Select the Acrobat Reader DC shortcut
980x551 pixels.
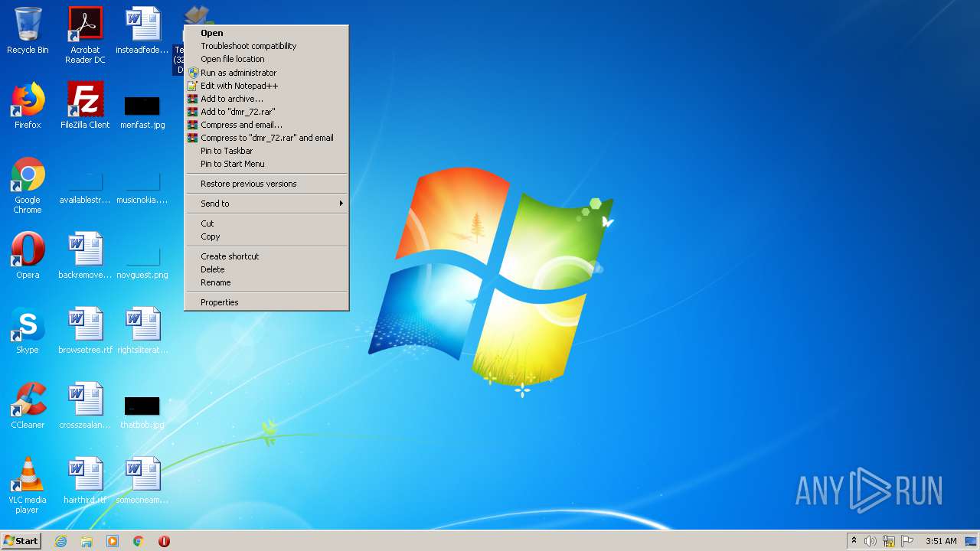click(85, 35)
